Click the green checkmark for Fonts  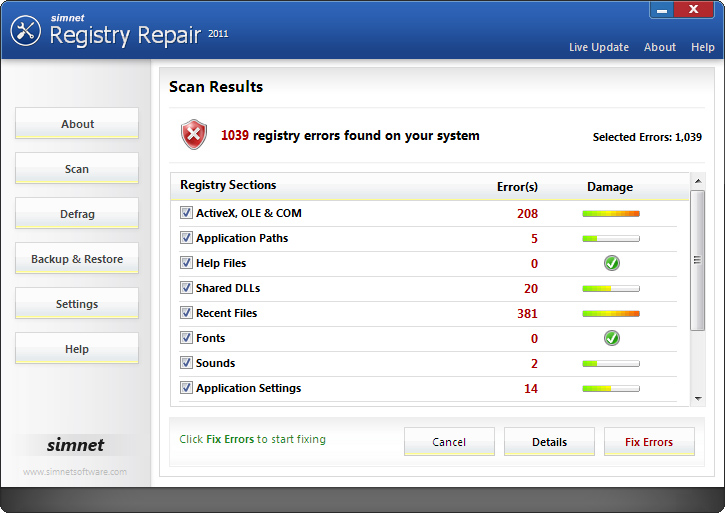[x=611, y=338]
